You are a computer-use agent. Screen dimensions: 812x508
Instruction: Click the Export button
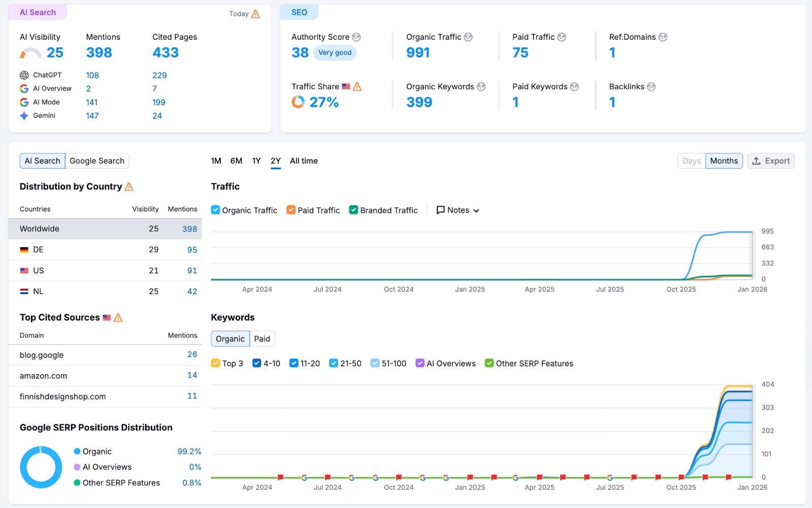pos(771,161)
